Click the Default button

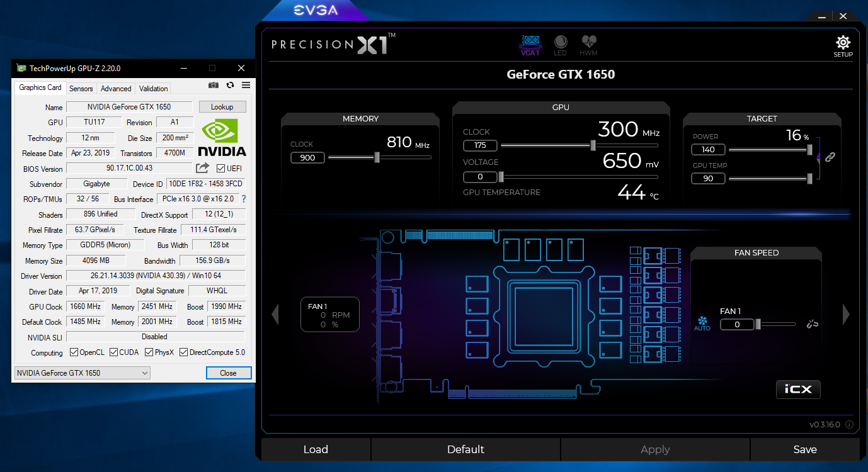tap(465, 449)
